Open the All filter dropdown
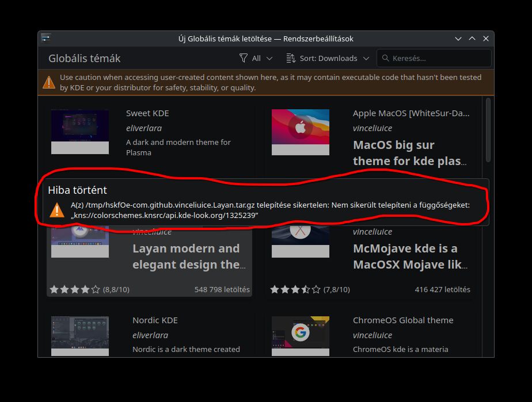 point(256,58)
